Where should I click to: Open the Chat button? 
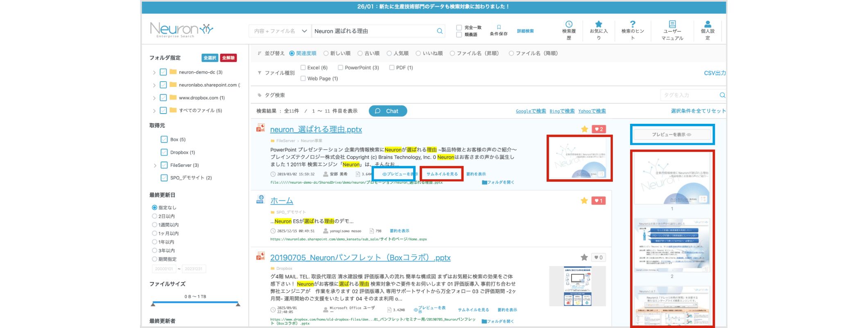tap(388, 111)
